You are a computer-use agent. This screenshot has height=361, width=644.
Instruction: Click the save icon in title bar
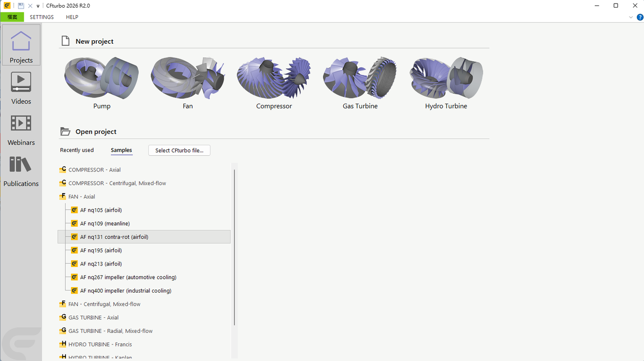click(x=21, y=6)
